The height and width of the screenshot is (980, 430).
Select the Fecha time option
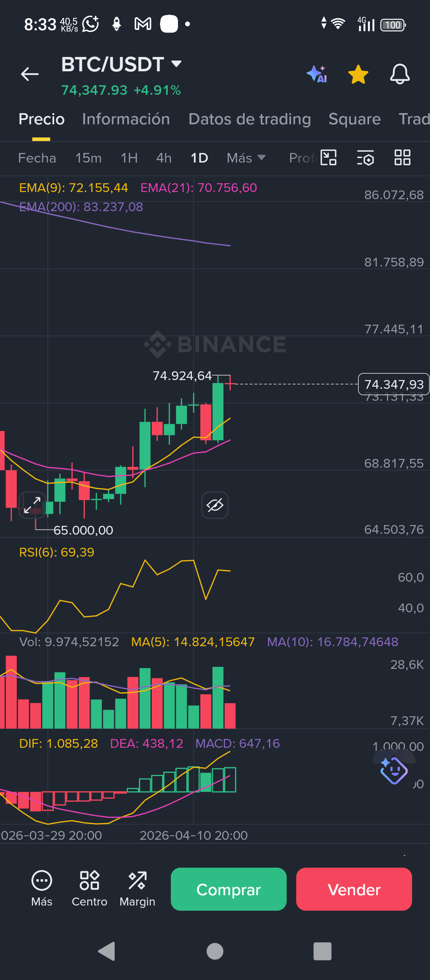[37, 158]
